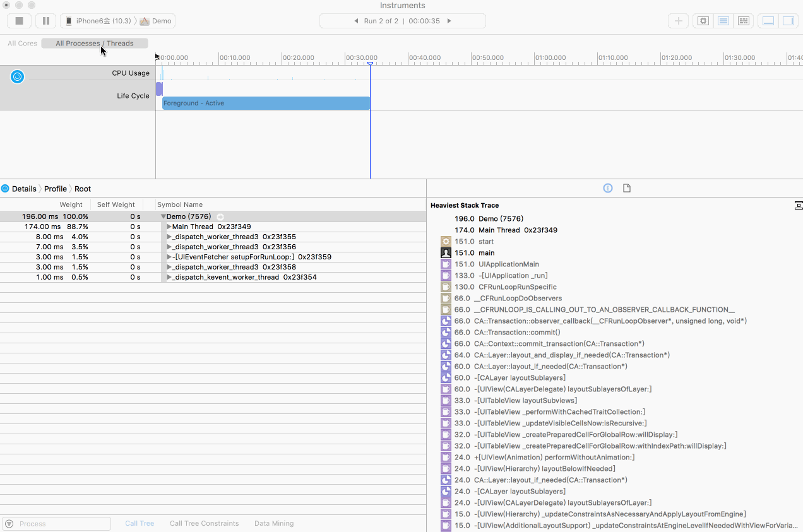Switch to the CPU strategy view icon

click(703, 21)
